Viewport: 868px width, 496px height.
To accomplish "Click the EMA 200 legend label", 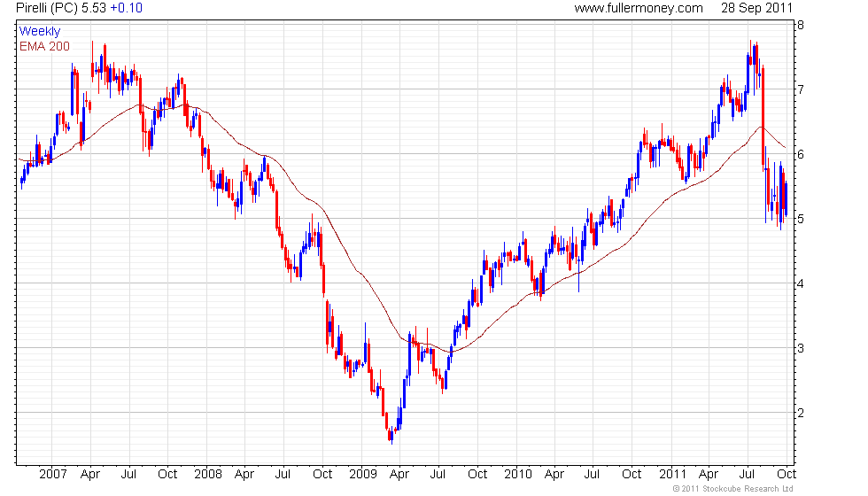I will point(44,46).
